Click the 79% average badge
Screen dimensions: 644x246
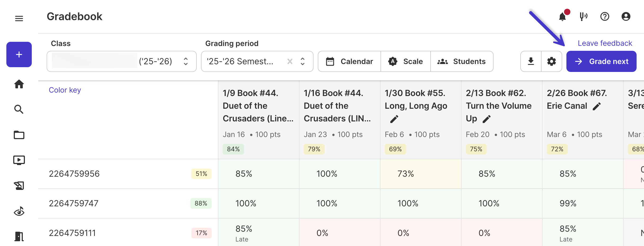click(314, 149)
